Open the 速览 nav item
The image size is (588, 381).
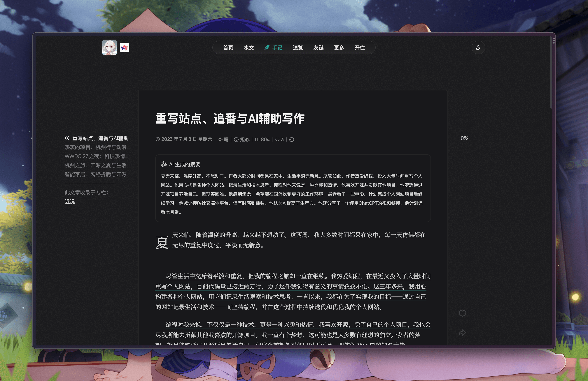coord(297,48)
